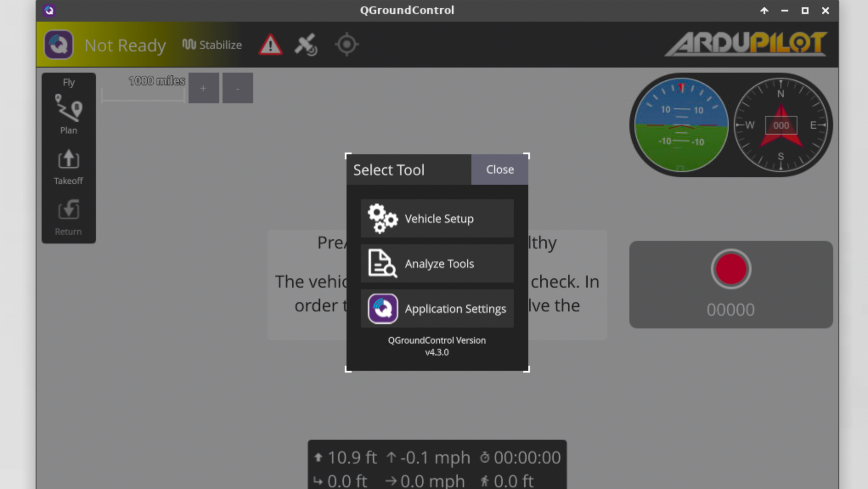Screen dimensions: 868x489
Task: Zoom in map with plus button
Action: pyautogui.click(x=203, y=88)
